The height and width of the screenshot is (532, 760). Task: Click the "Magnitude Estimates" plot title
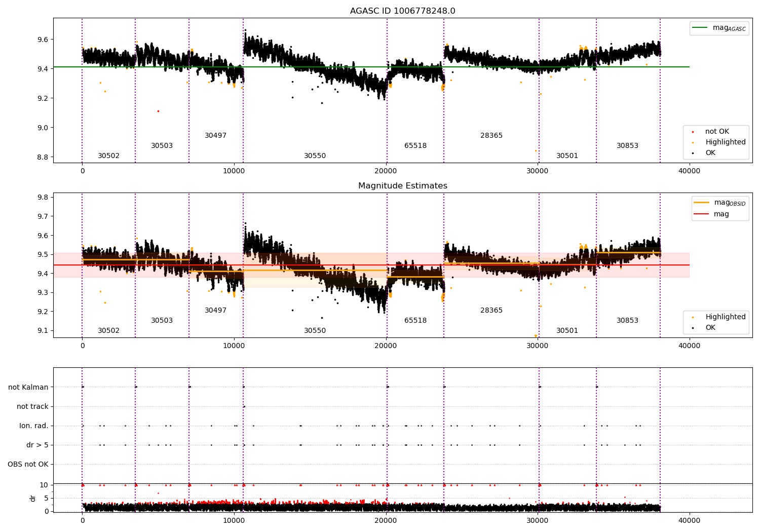click(402, 186)
